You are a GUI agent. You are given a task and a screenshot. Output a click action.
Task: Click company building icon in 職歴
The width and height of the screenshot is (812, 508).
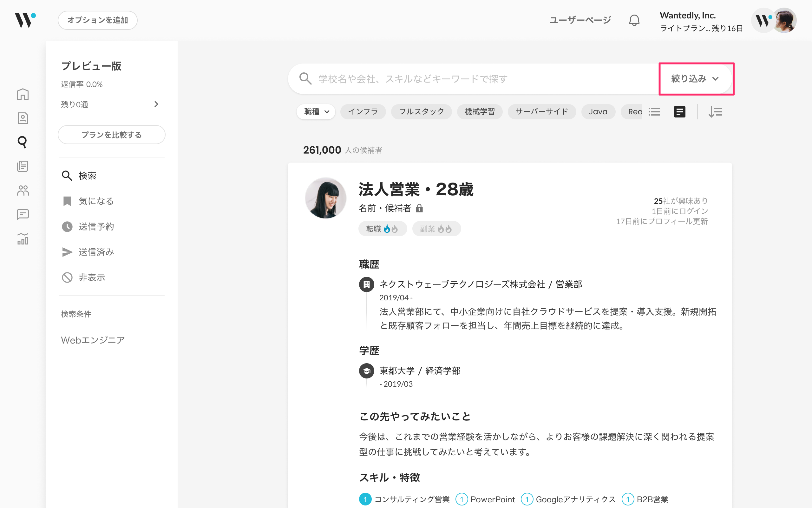(x=366, y=284)
